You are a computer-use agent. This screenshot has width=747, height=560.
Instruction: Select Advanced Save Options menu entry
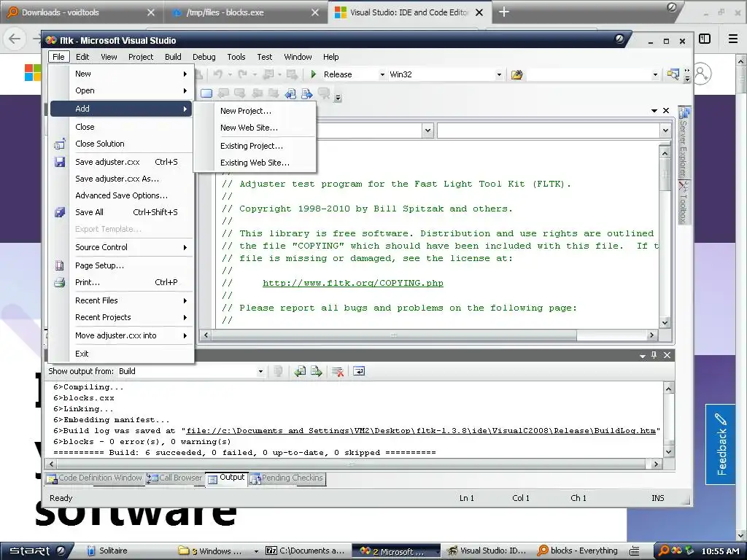(x=122, y=195)
